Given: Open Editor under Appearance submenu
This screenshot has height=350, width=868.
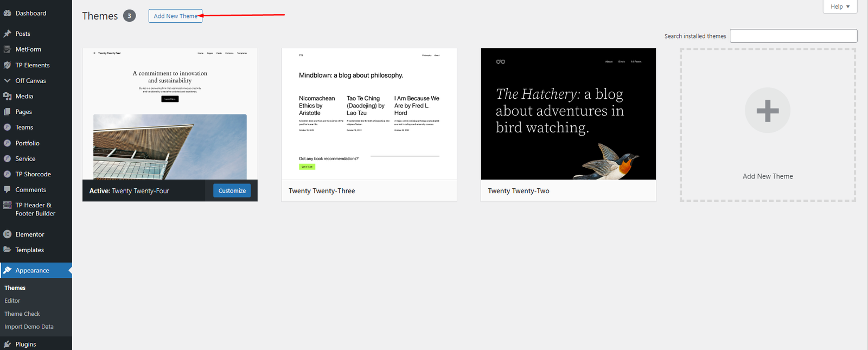Looking at the screenshot, I should click(x=12, y=301).
